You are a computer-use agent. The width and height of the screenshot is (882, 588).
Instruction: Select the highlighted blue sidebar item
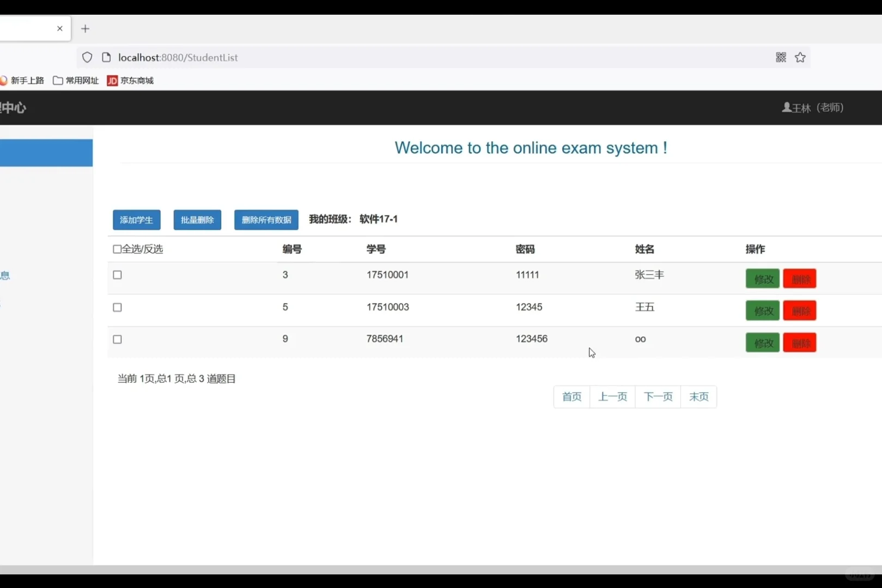[x=46, y=153]
